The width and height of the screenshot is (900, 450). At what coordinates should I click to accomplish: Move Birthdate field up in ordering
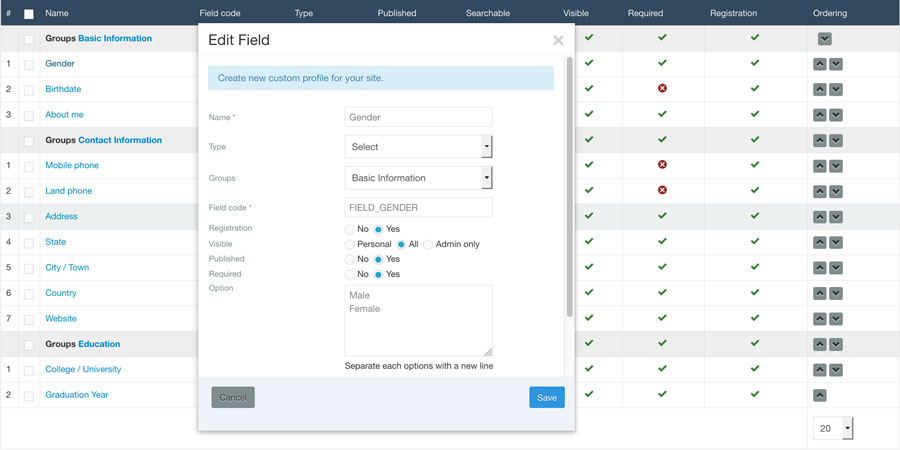820,90
